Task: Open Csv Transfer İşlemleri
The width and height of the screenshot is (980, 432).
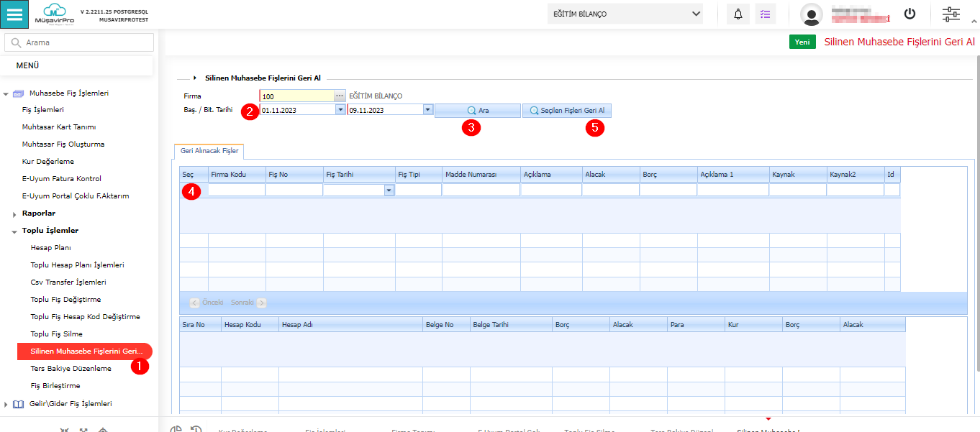Action: [68, 282]
